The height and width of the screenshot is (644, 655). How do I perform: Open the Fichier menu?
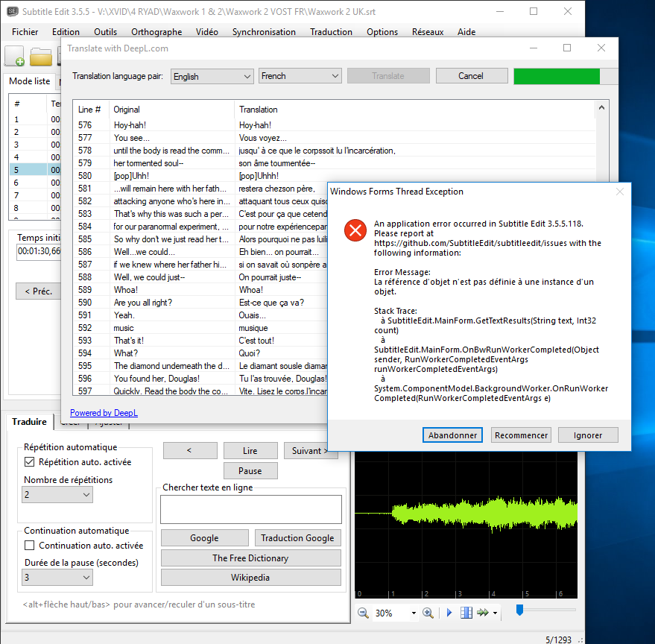pos(25,32)
